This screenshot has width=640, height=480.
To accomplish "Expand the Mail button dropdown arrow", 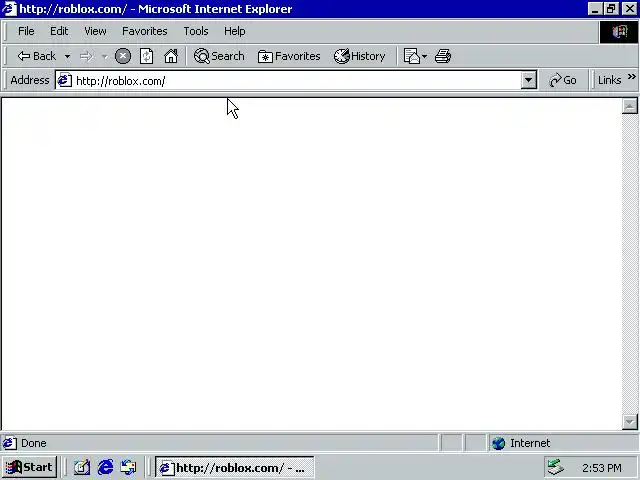I will (424, 56).
